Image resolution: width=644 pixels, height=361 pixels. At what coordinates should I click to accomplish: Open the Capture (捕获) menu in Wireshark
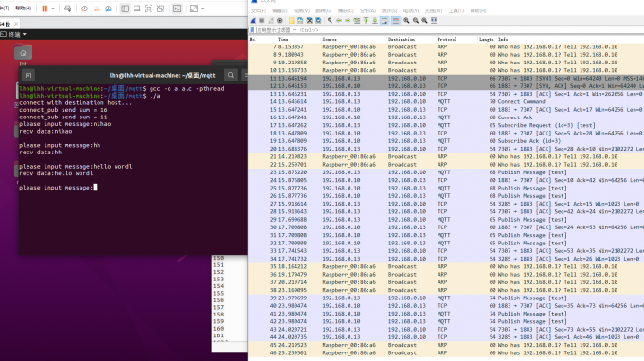(x=346, y=10)
